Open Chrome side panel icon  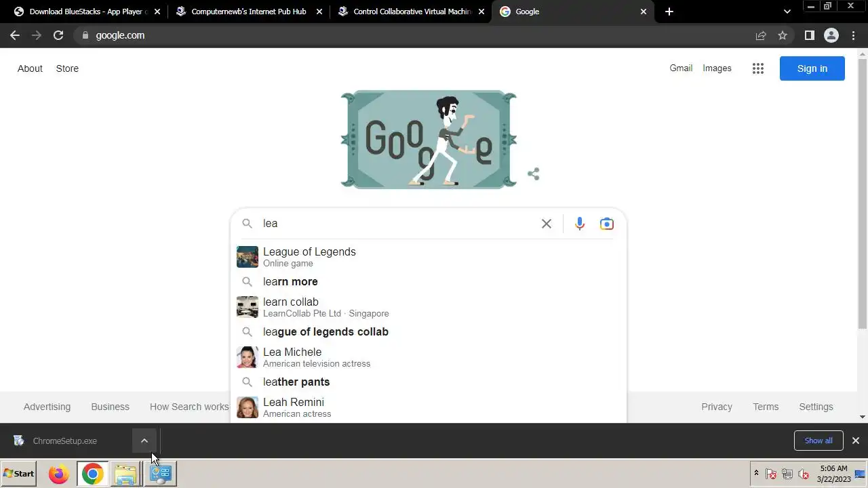810,35
